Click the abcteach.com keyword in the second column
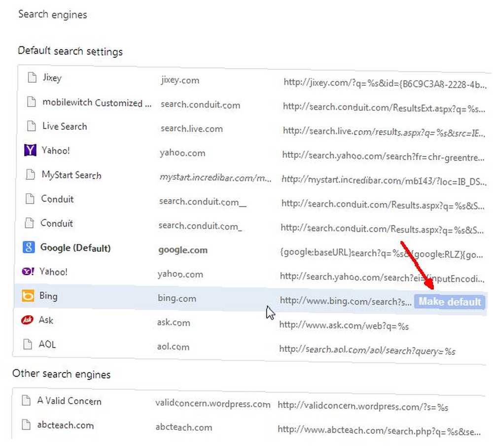Image resolution: width=493 pixels, height=448 pixels. 184,427
